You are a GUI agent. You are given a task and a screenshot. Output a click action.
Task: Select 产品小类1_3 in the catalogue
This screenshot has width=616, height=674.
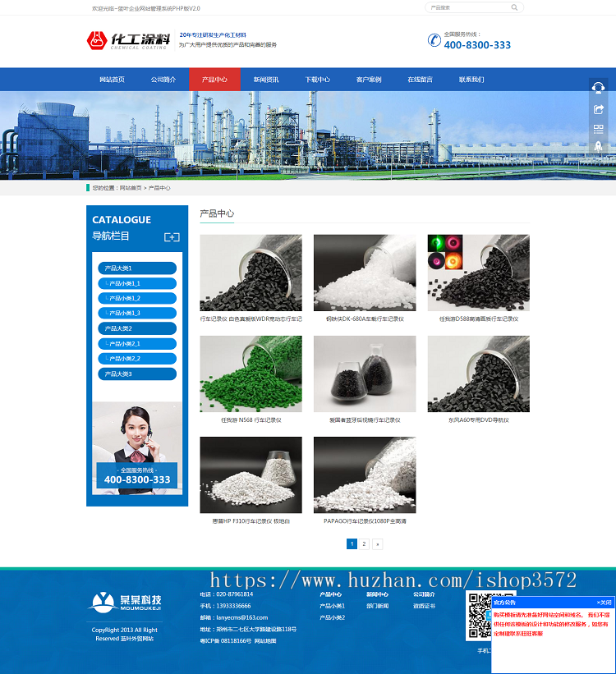[137, 313]
